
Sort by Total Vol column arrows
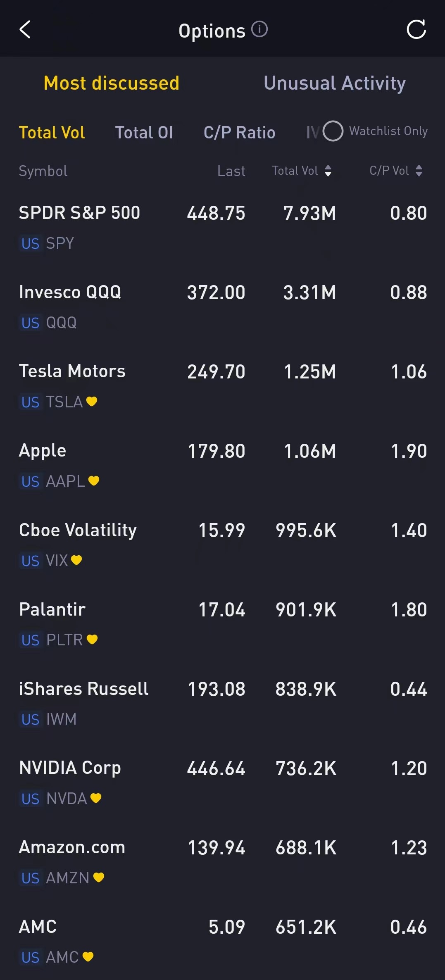pyautogui.click(x=328, y=171)
